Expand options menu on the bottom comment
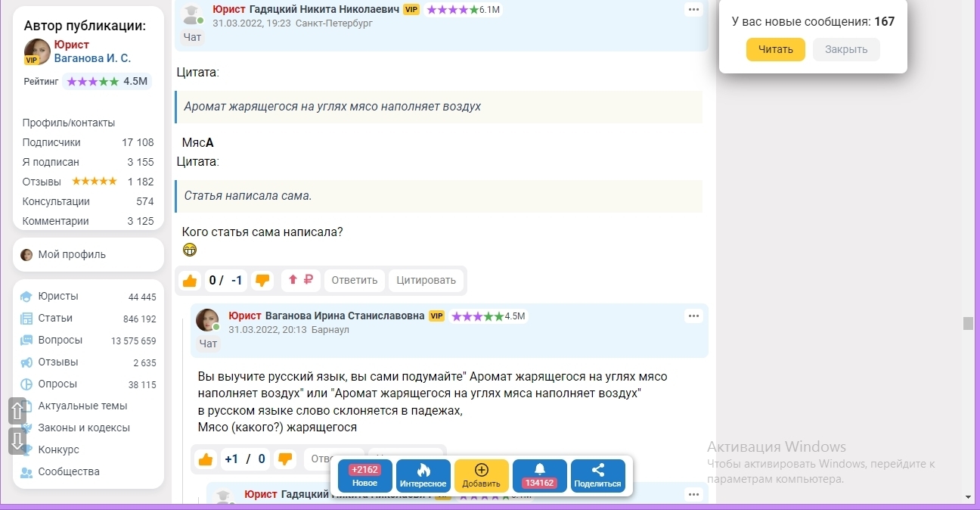980x510 pixels. [693, 495]
